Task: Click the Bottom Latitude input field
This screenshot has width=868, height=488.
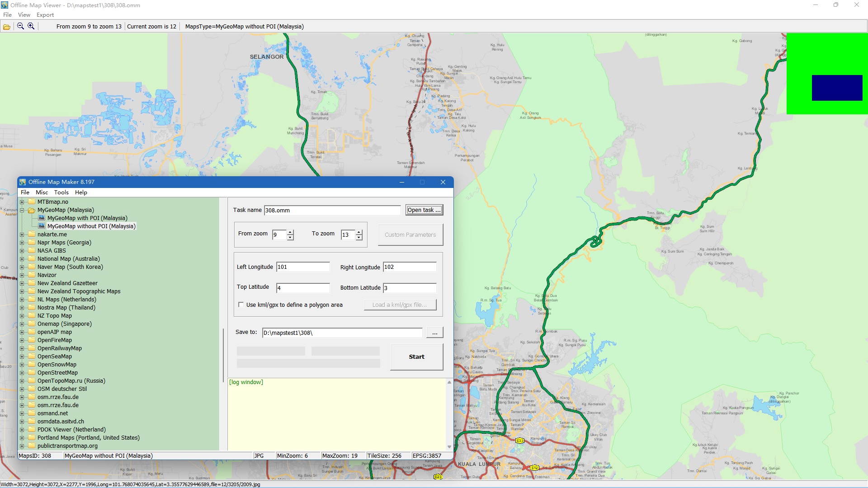Action: 410,288
